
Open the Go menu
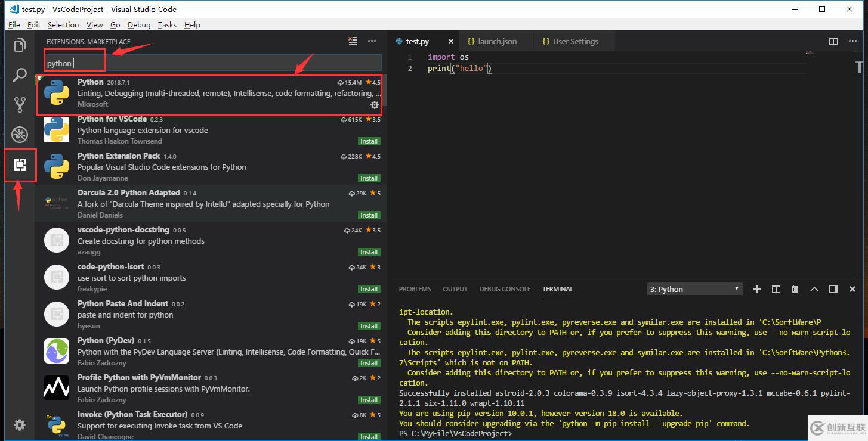pyautogui.click(x=115, y=24)
